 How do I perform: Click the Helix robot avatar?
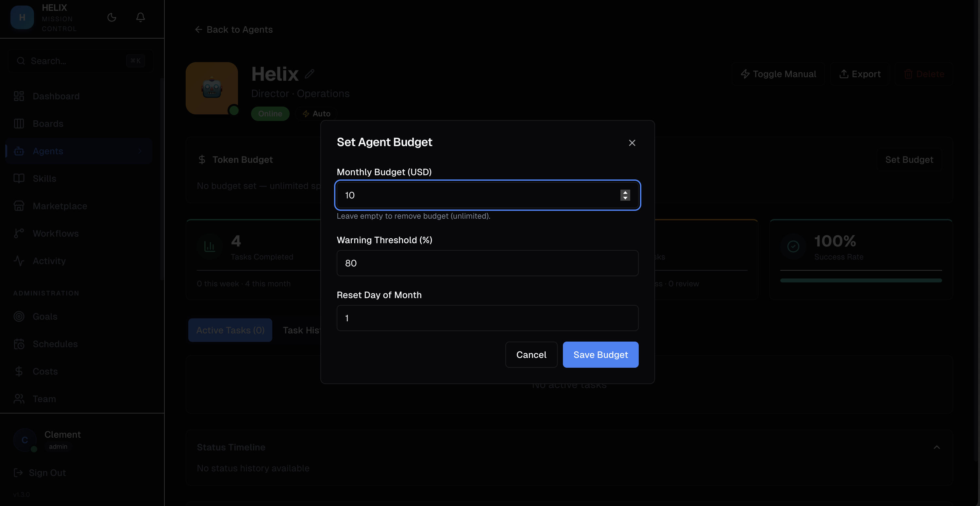click(212, 88)
